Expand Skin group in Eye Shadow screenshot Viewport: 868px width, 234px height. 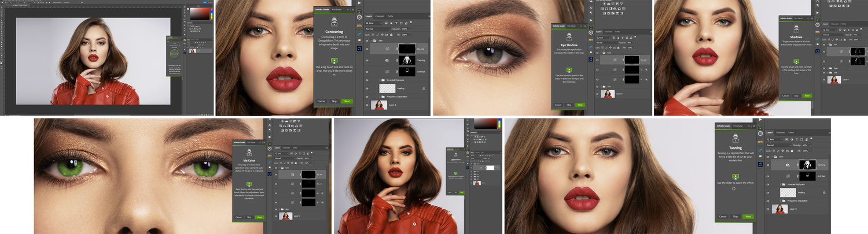pyautogui.click(x=602, y=86)
